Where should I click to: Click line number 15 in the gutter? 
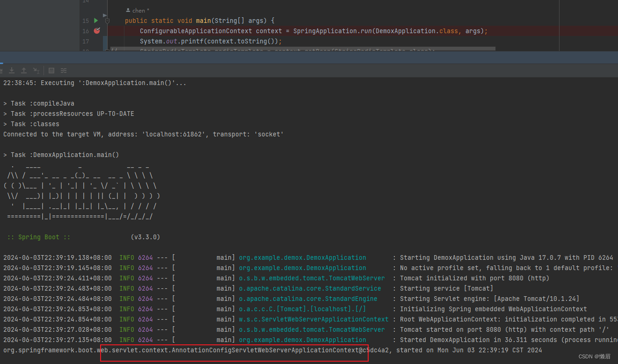point(86,21)
